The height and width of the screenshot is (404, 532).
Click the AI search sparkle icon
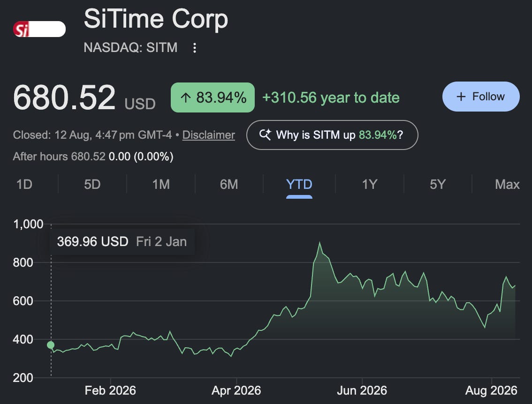point(265,135)
